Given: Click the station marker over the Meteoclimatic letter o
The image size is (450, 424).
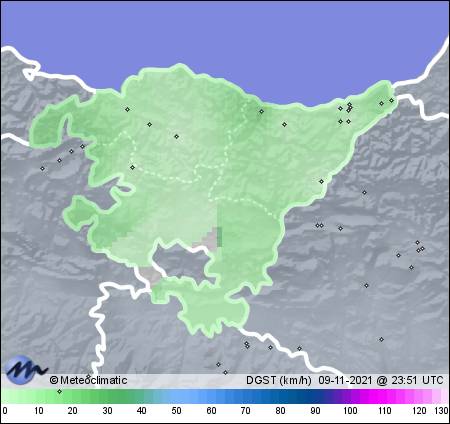Looking at the screenshot, I should tap(88, 376).
